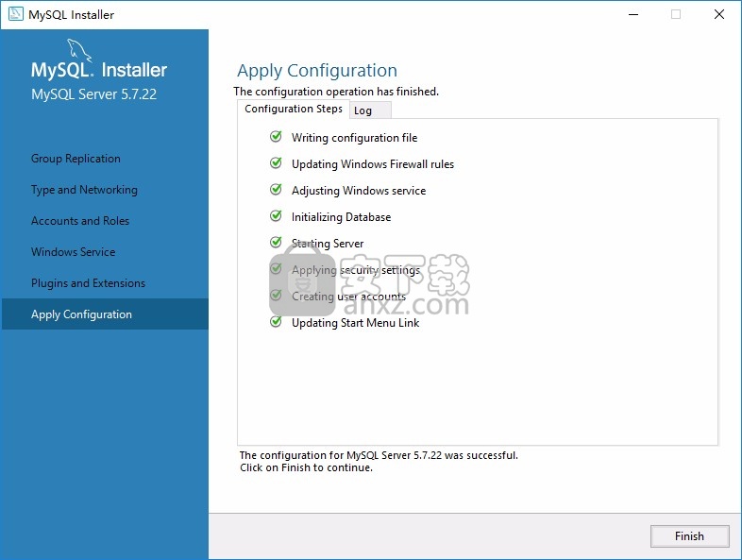742x560 pixels.
Task: Click the 'Adjusting Windows service' step text
Action: [359, 191]
